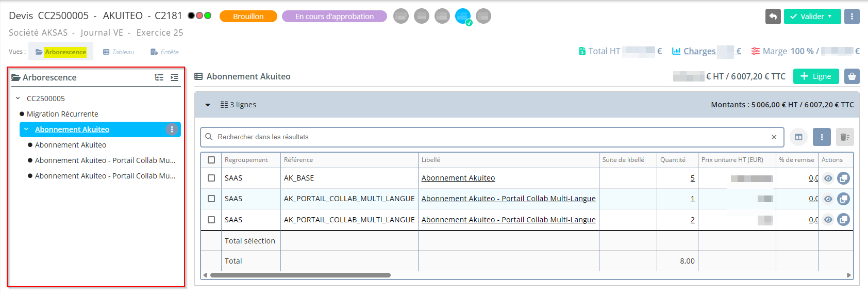Click the Marge sliders icon
This screenshot has width=868, height=294.
pos(755,51)
